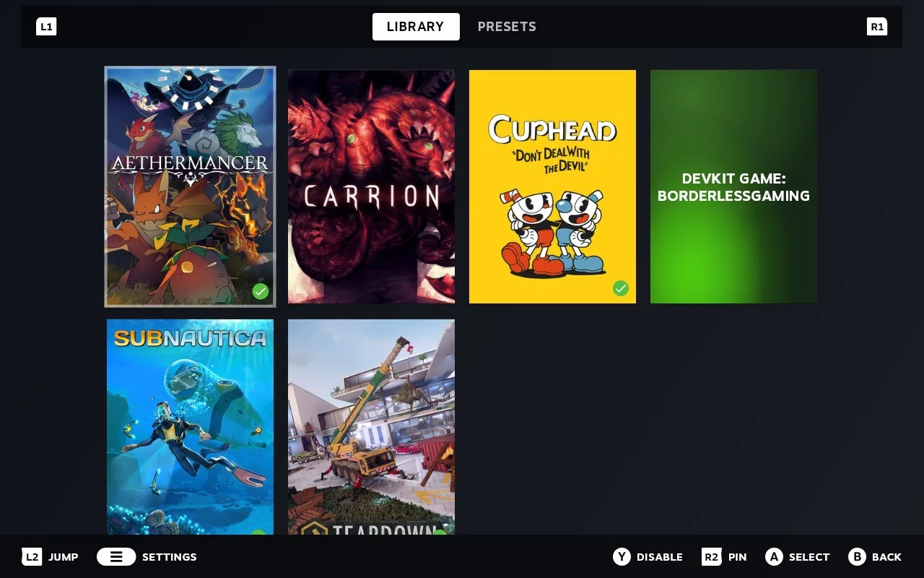Switch to the Presets tab
Screen dimensions: 924x578
507,26
